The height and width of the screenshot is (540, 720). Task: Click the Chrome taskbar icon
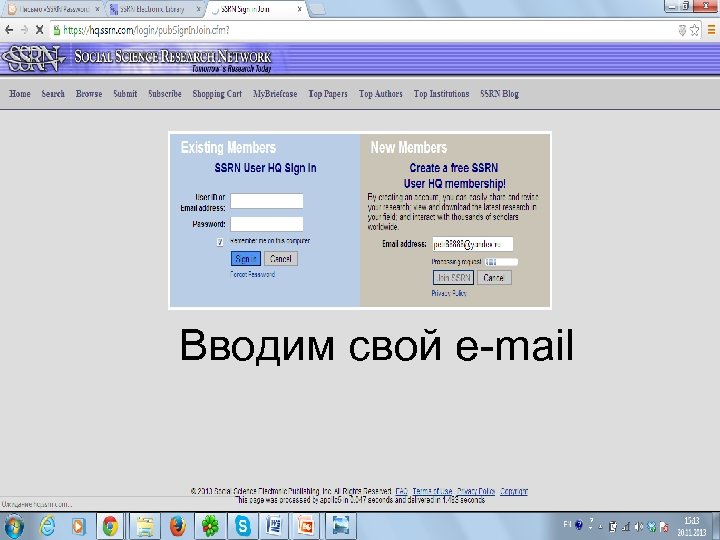pyautogui.click(x=110, y=526)
